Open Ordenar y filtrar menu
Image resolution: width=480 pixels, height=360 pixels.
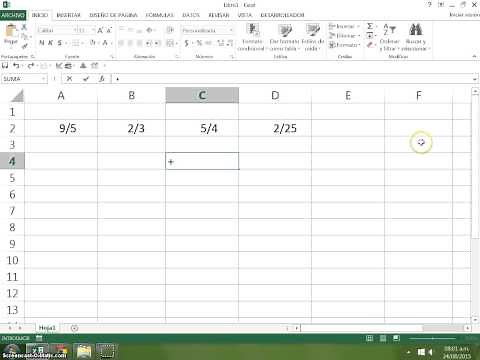(390, 37)
